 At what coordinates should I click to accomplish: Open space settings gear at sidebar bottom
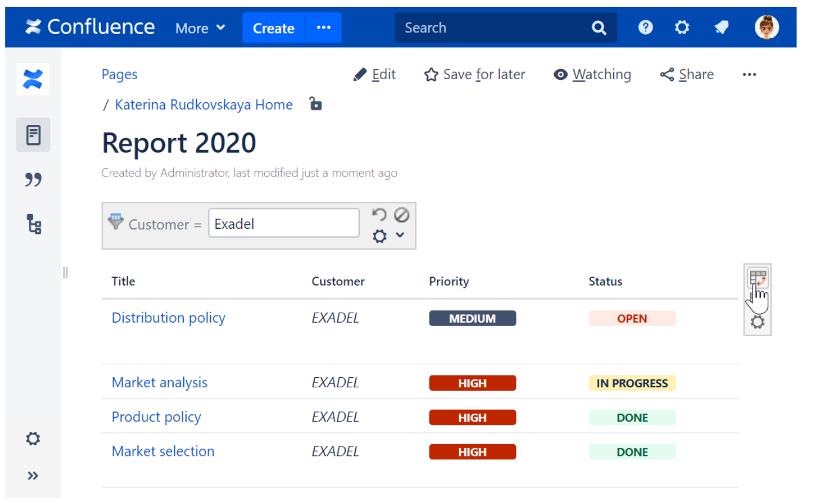click(x=33, y=439)
